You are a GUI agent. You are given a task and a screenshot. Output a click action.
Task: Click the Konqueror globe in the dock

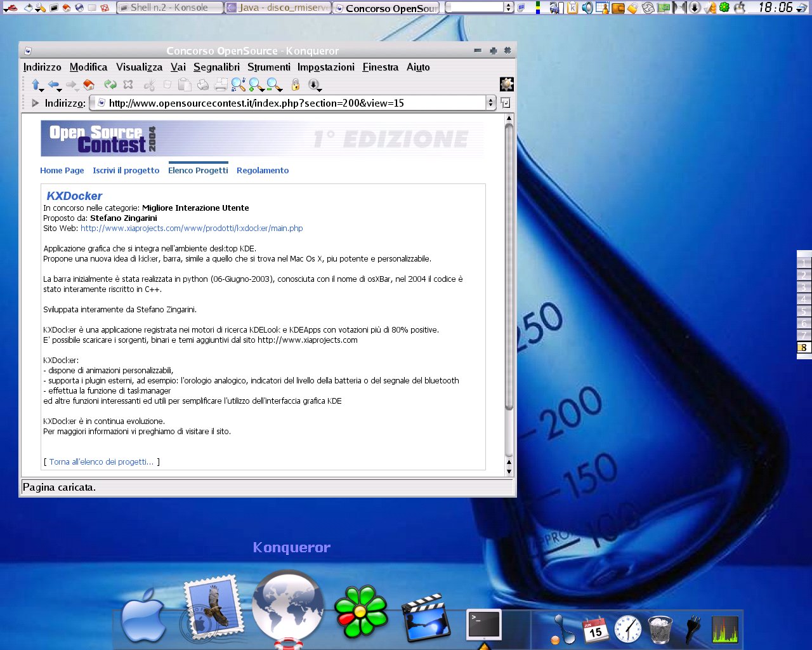coord(288,606)
